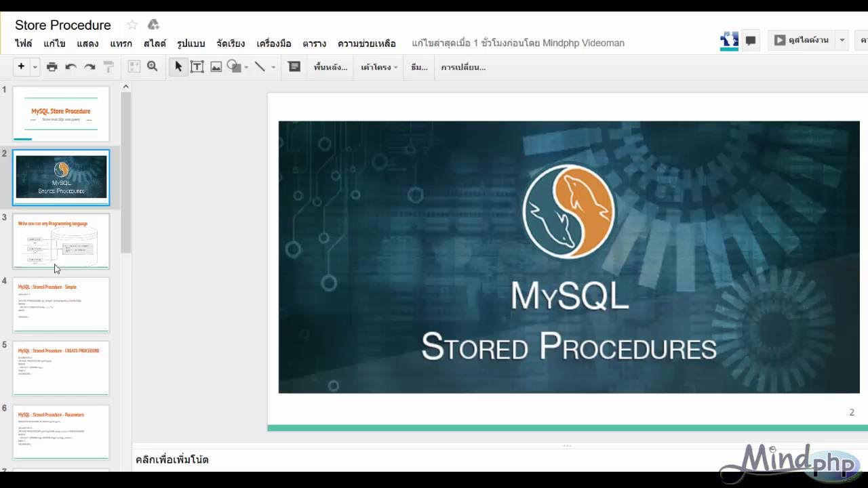Click the Redo arrow icon
Screen dimensions: 868x488
(90, 66)
